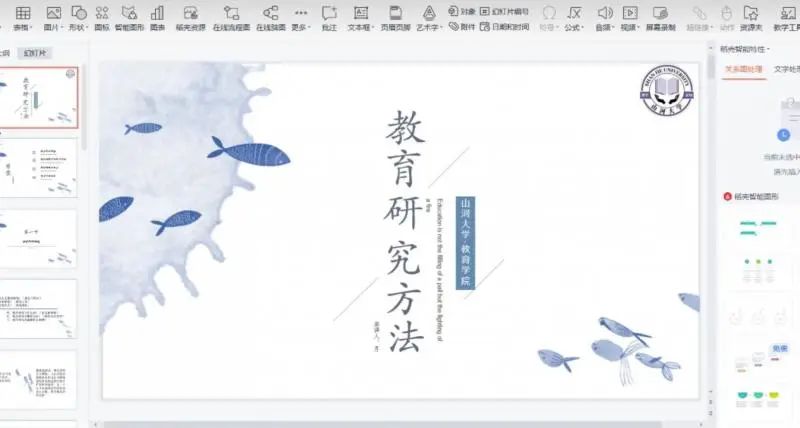Click the slide editor vertical scrollbar
Image resolution: width=800 pixels, height=428 pixels.
click(x=710, y=69)
